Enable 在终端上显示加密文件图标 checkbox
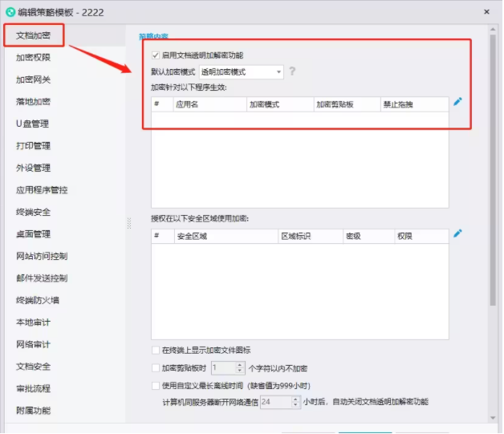Viewport: 504px width, 434px height. [156, 350]
